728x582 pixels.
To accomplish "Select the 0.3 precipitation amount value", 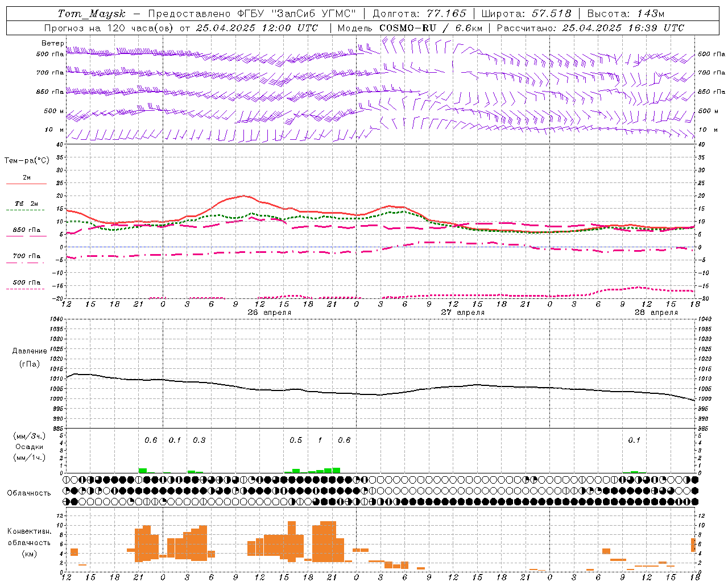I will pos(199,440).
